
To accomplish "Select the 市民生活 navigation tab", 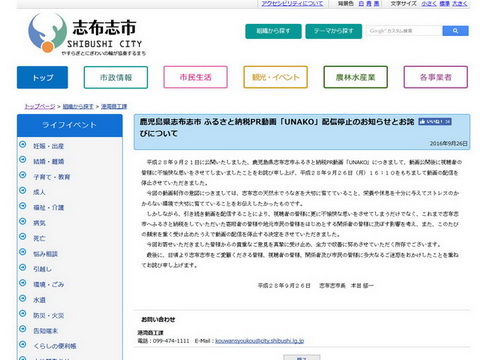I will 196,77.
